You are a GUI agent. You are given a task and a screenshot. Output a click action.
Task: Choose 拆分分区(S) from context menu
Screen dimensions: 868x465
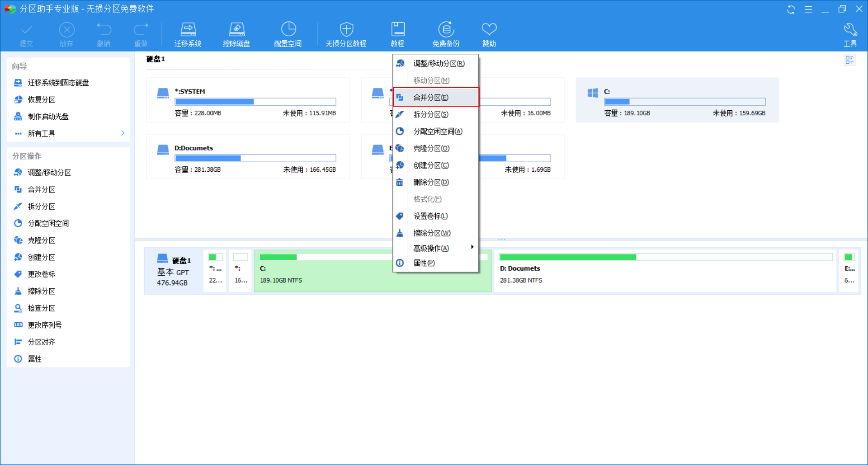[x=431, y=114]
